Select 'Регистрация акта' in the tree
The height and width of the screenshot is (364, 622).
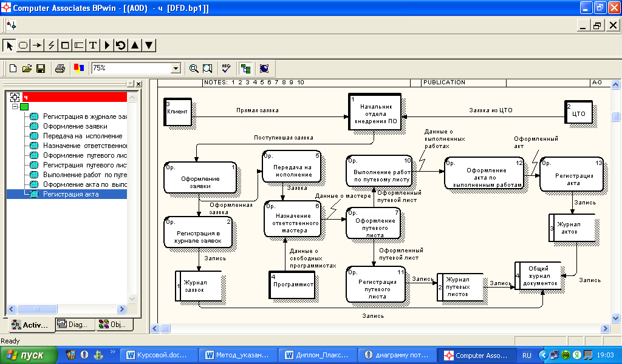tap(70, 194)
